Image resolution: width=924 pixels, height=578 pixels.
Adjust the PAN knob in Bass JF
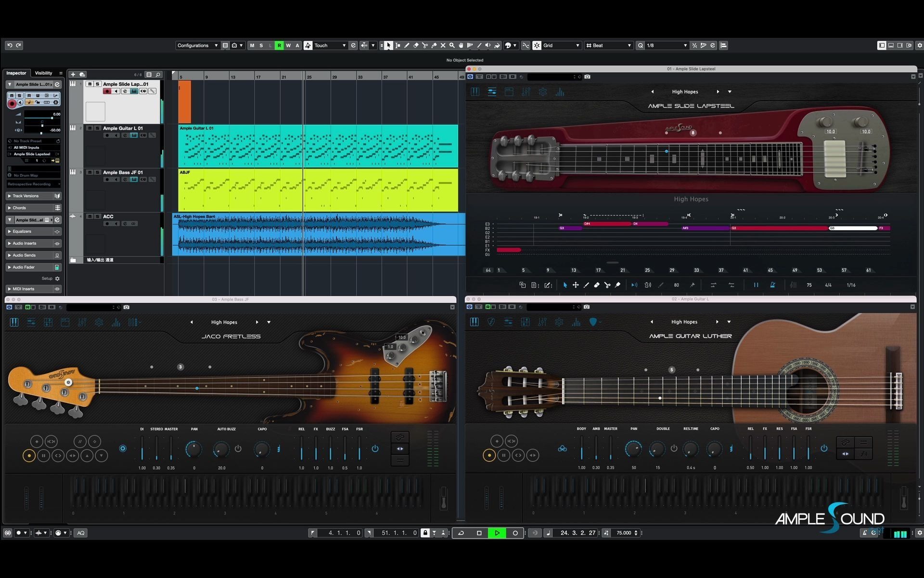194,449
